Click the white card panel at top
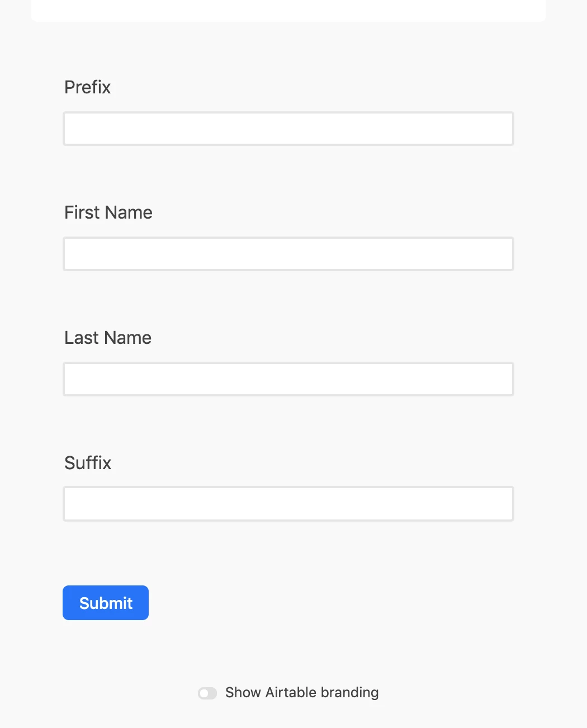 pos(288,11)
